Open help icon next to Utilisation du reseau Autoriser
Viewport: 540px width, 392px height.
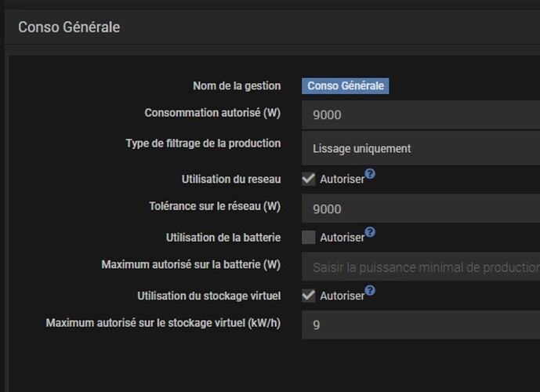tap(370, 173)
